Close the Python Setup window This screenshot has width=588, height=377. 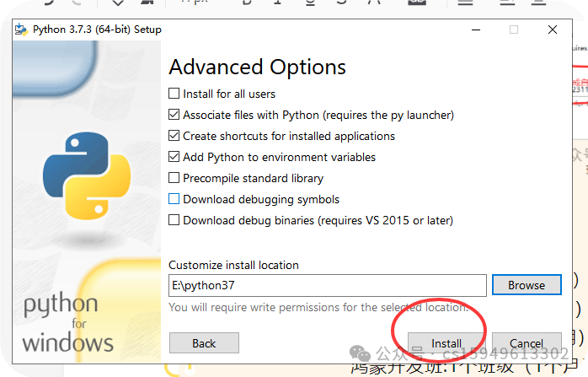pos(553,30)
